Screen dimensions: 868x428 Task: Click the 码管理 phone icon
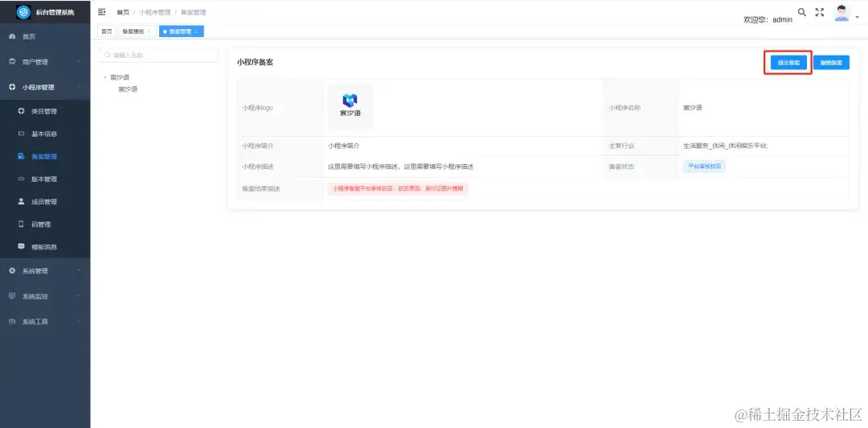point(22,224)
